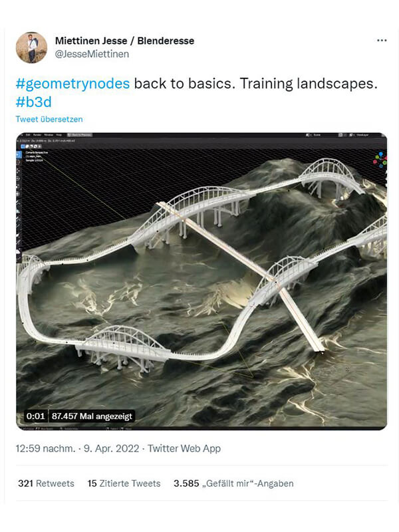This screenshot has width=399, height=532.
Task: Toggle the selection mode buttons in viewport header
Action: coord(31,146)
